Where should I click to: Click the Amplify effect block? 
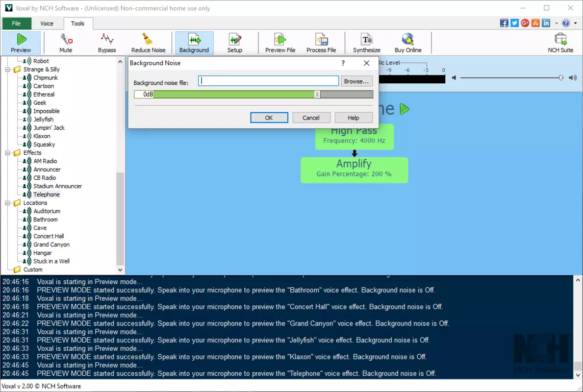[x=354, y=170]
